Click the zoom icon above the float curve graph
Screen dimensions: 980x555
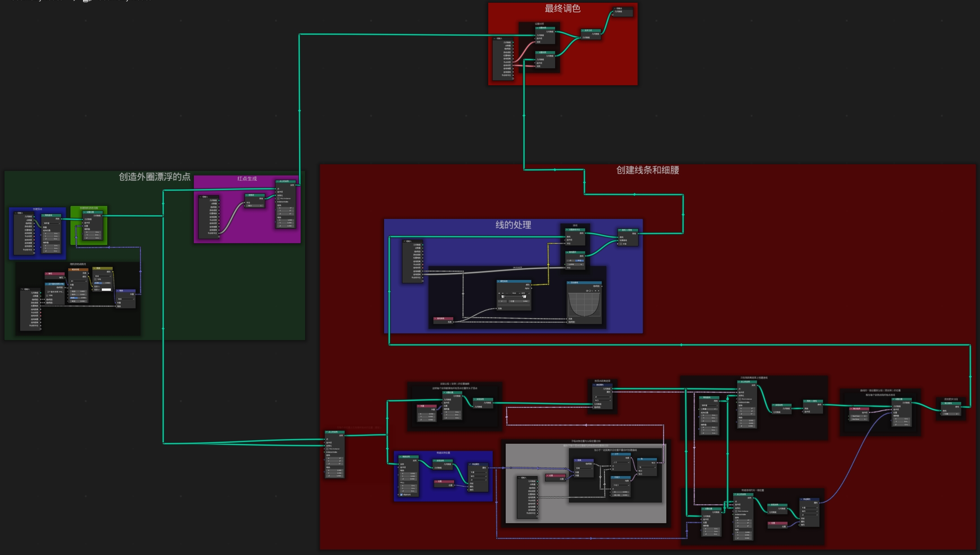pyautogui.click(x=587, y=291)
